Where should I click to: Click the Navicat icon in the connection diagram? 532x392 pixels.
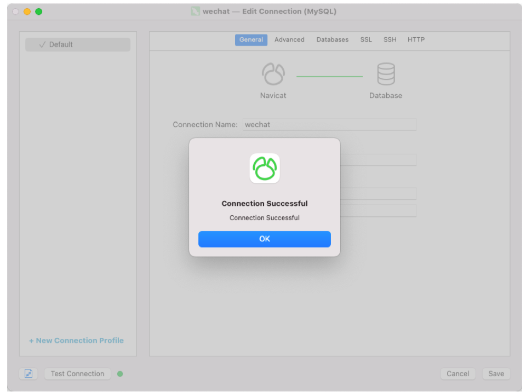click(x=273, y=74)
